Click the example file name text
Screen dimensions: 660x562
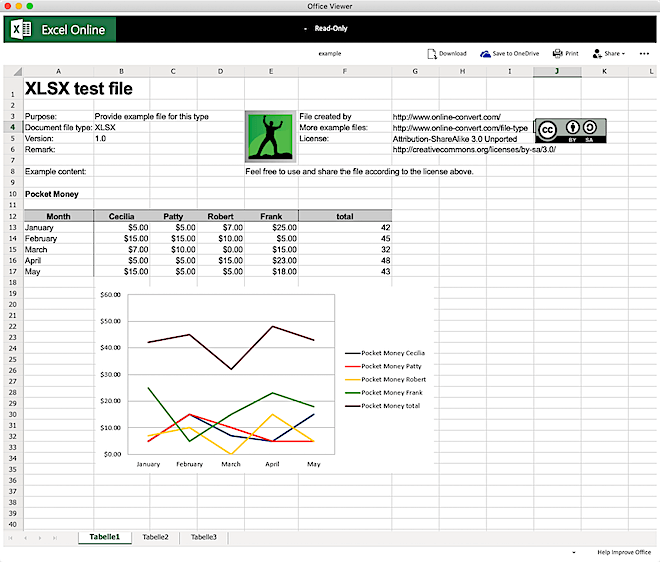coord(330,53)
